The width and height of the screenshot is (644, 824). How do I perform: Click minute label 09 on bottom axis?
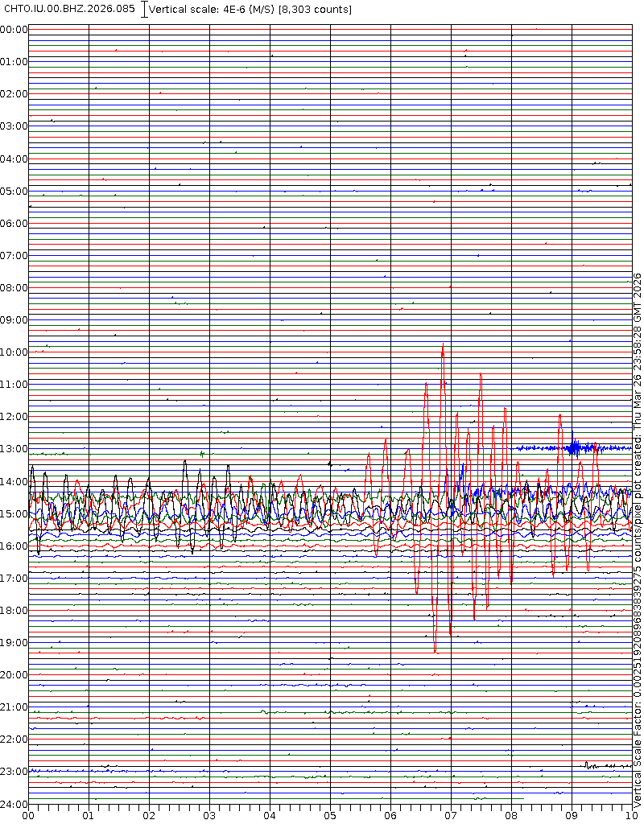point(572,816)
